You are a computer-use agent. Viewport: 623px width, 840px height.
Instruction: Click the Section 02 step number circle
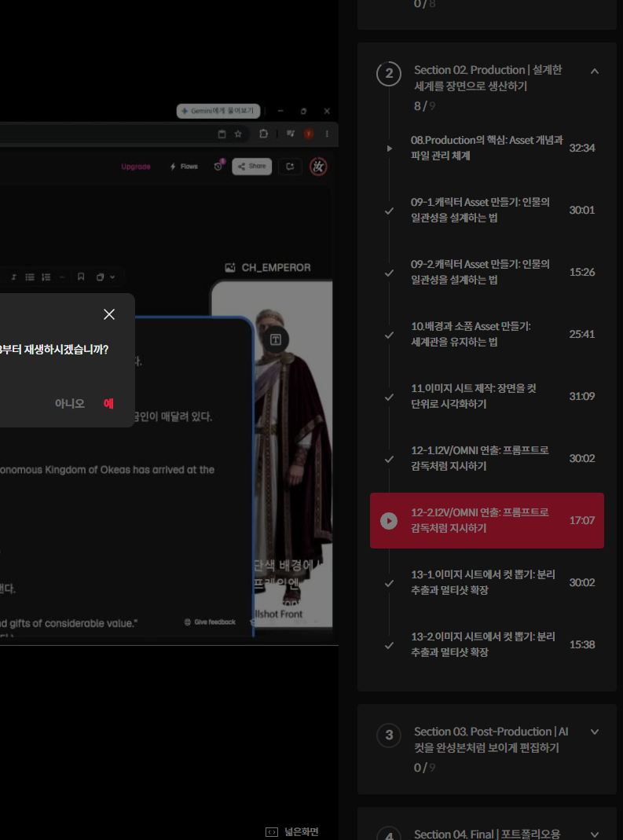pos(389,73)
